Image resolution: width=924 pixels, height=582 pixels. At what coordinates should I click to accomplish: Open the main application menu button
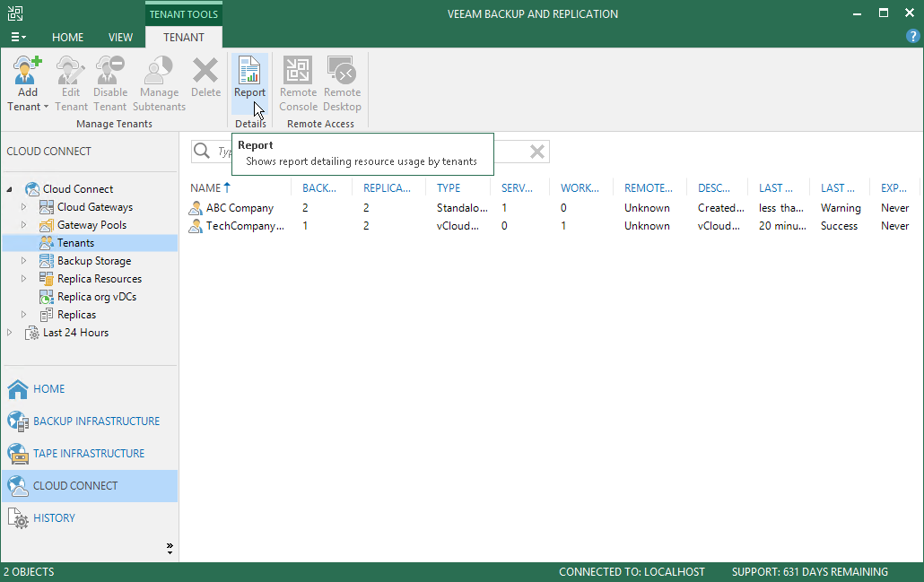tap(18, 37)
